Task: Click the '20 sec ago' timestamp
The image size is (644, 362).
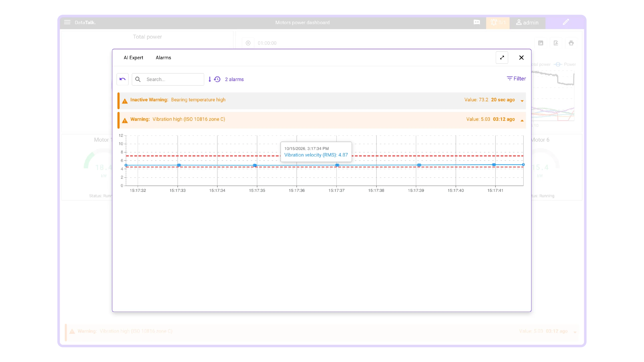Action: pos(503,100)
